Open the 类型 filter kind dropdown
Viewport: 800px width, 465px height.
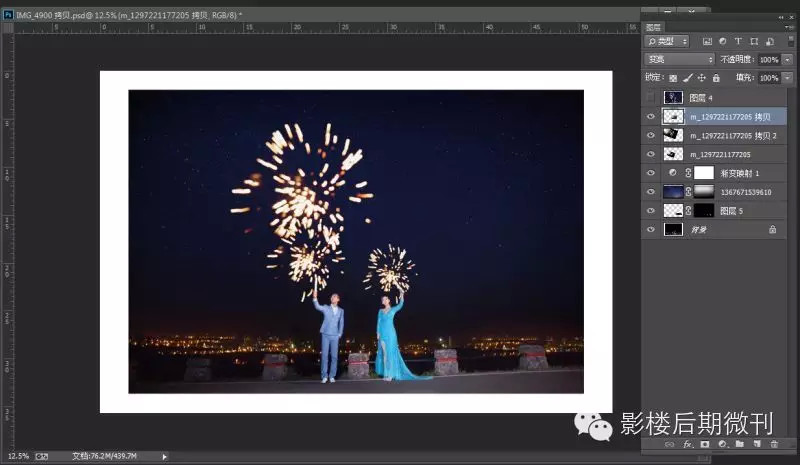(x=667, y=41)
